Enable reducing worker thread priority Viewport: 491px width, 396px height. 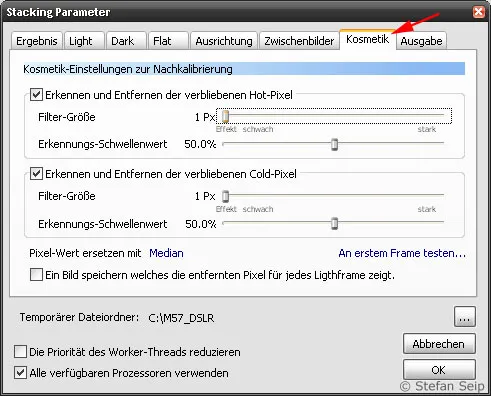pos(20,352)
